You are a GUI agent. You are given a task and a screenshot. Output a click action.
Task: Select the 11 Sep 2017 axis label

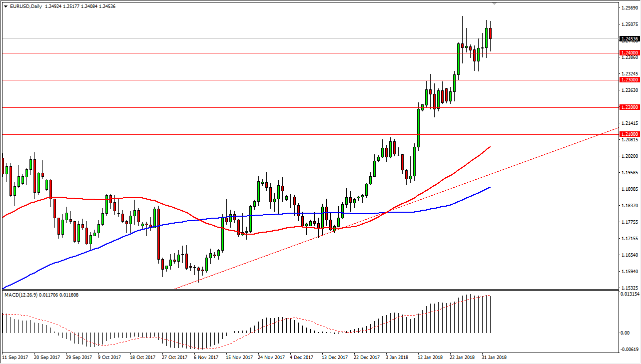tap(15, 358)
